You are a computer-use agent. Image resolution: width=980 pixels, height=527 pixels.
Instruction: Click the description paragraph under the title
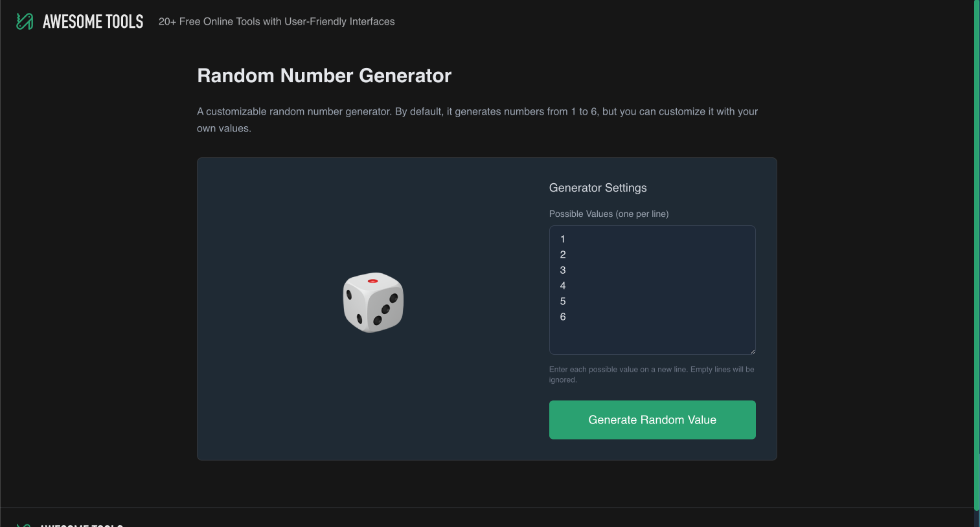tap(477, 120)
